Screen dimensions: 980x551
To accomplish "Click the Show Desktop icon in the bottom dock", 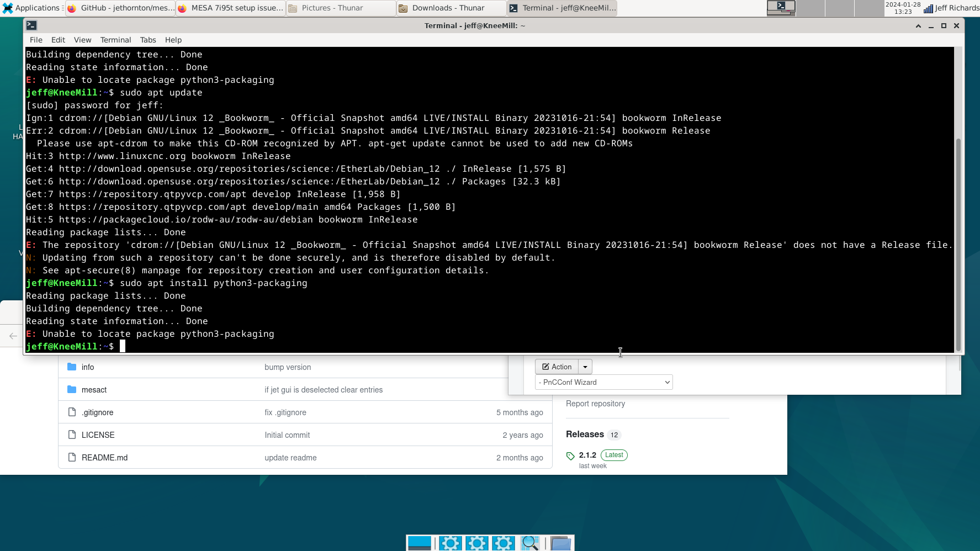I will (x=419, y=543).
